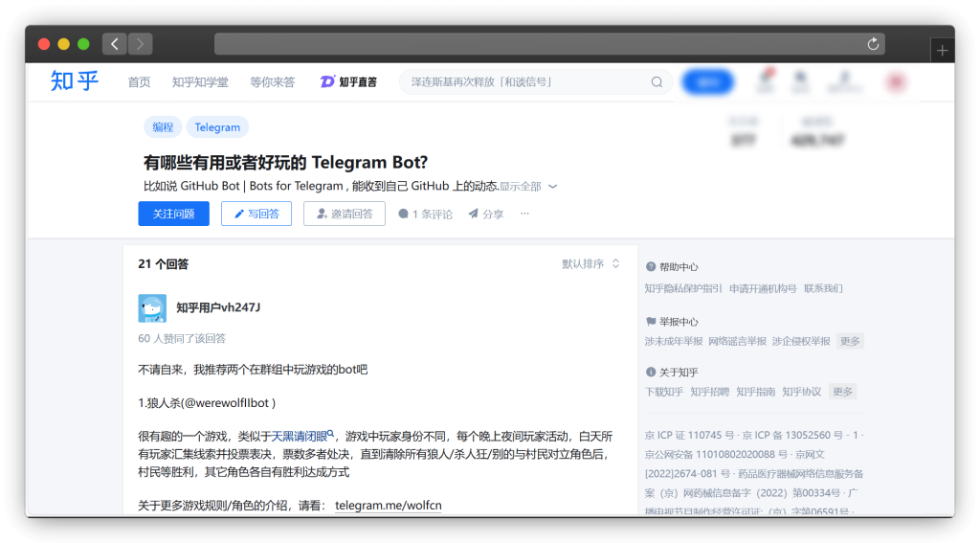Open the 天黑请闭眼 link
The image size is (980, 543).
[x=301, y=436]
